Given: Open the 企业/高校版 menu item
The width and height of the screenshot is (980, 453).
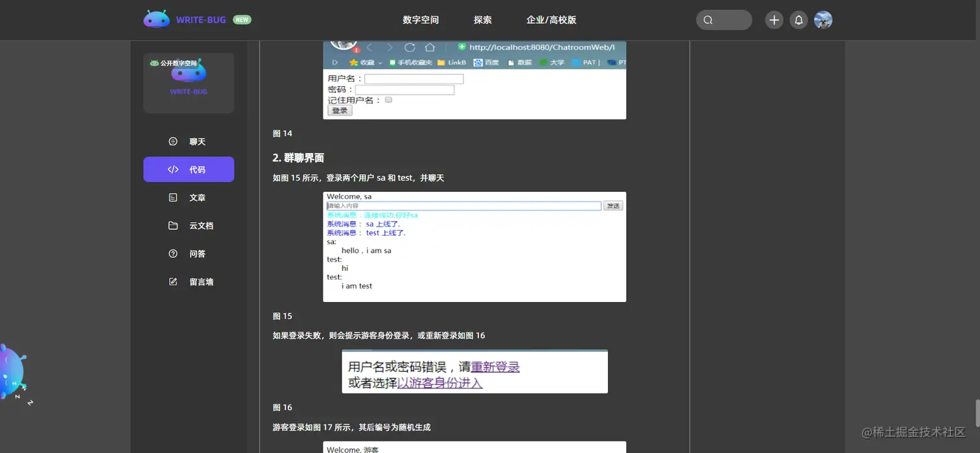Looking at the screenshot, I should pos(550,19).
